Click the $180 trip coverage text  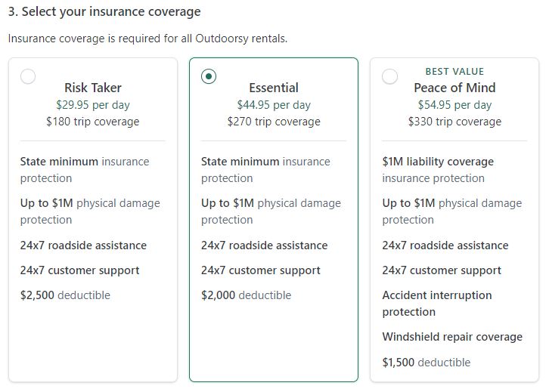(x=93, y=122)
